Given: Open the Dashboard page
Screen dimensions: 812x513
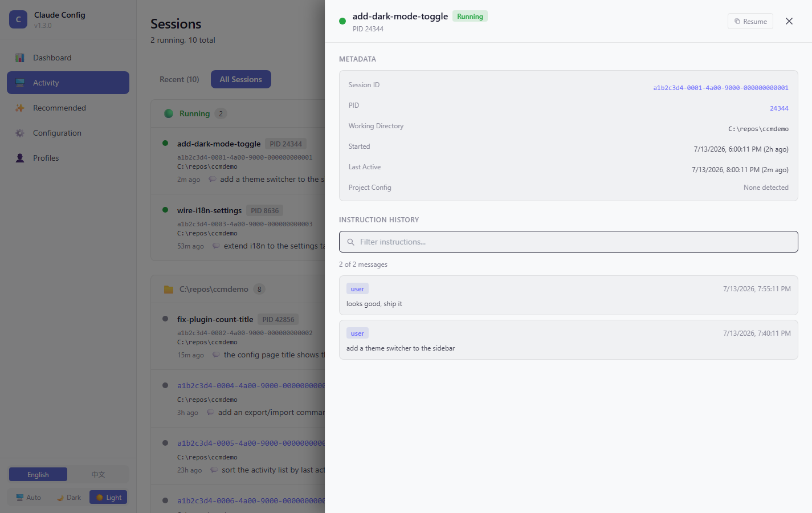Looking at the screenshot, I should 68,58.
